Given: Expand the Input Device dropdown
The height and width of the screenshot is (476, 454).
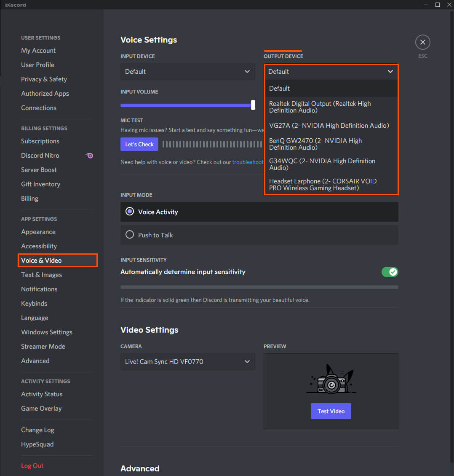Looking at the screenshot, I should [x=187, y=72].
